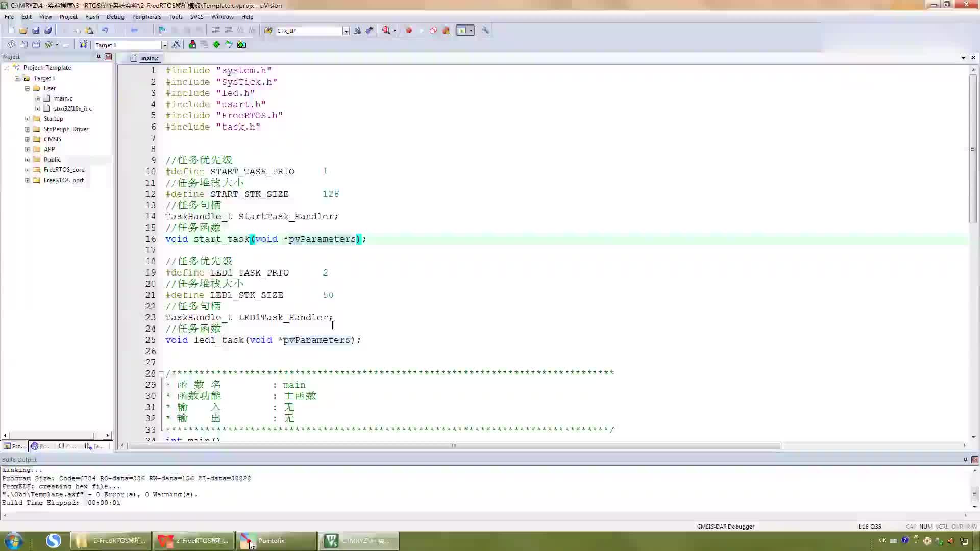
Task: Toggle auto-hide pin on Project panel
Action: tap(99, 57)
